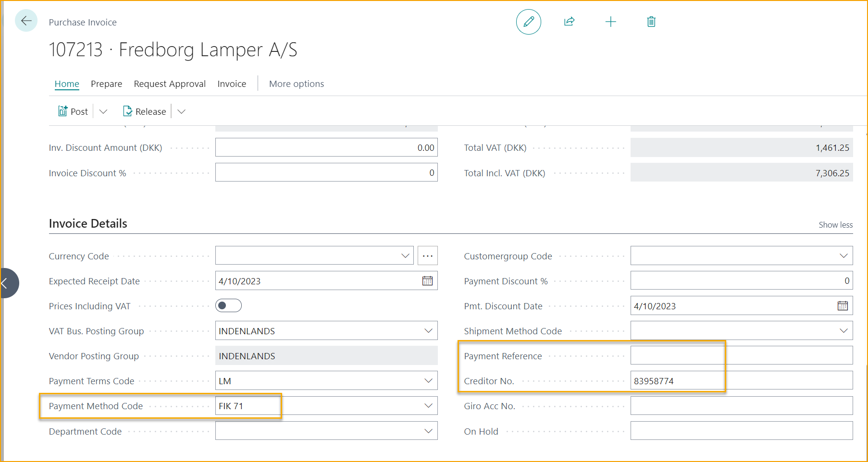
Task: Click the Giro Acc No. field
Action: point(742,406)
